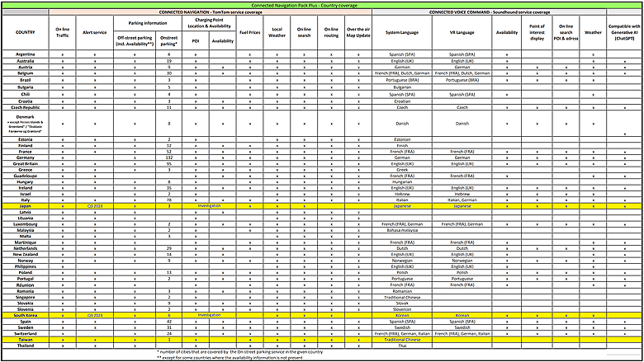The image size is (644, 362).
Task: Click the Local Weather column header
Action: pyautogui.click(x=277, y=32)
